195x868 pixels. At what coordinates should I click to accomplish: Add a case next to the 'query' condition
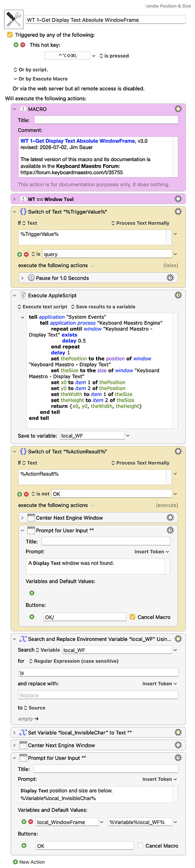19,254
